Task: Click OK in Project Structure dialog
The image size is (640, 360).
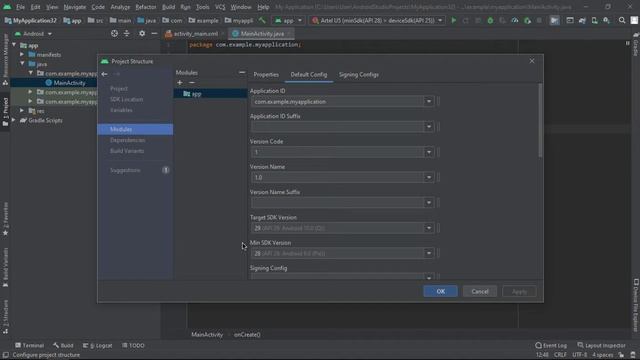Action: [x=440, y=291]
